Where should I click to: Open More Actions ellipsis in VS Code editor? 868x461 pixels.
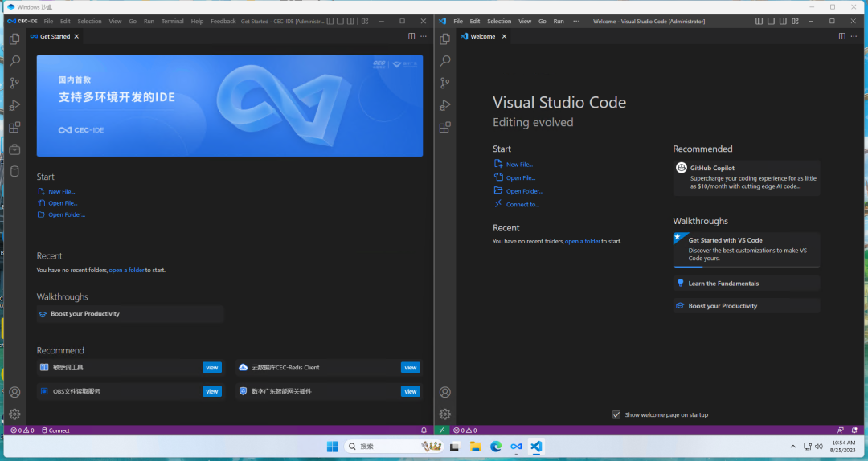coord(854,36)
